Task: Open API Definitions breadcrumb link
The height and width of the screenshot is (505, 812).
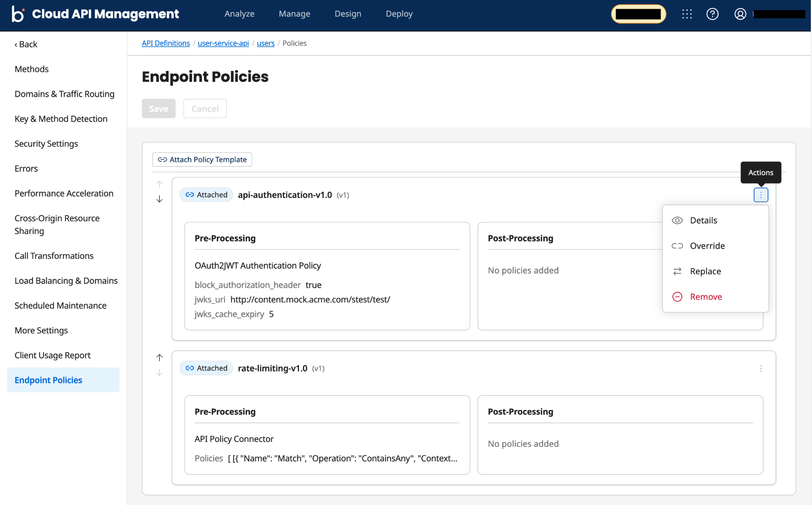Action: point(166,43)
